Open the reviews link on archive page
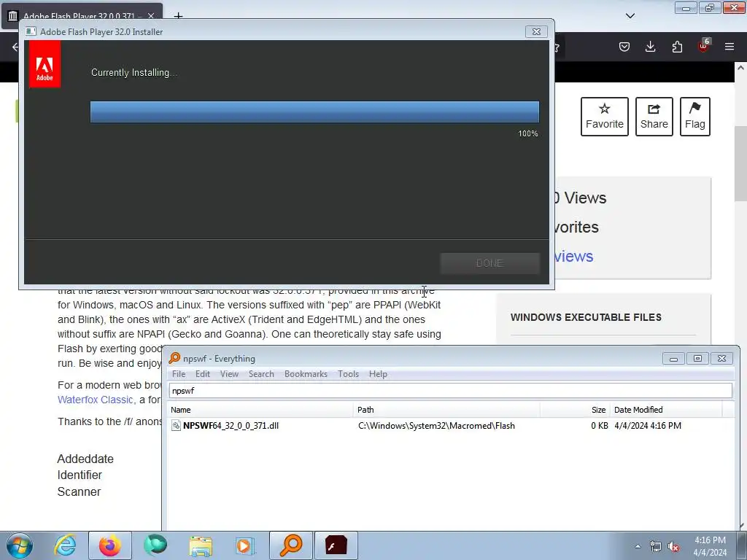The image size is (747, 560). [573, 256]
